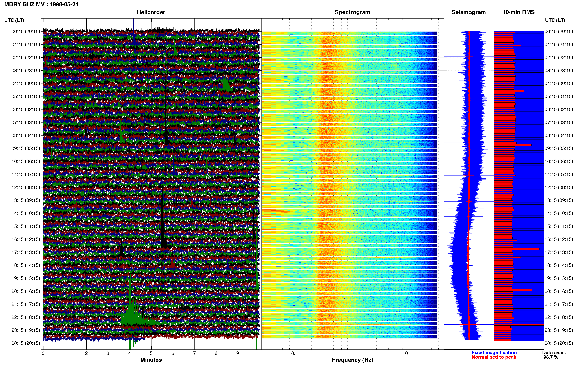Image resolution: width=588 pixels, height=368 pixels.
Task: Click left time label '18:15 (14:15)'
Action: [x=26, y=265]
